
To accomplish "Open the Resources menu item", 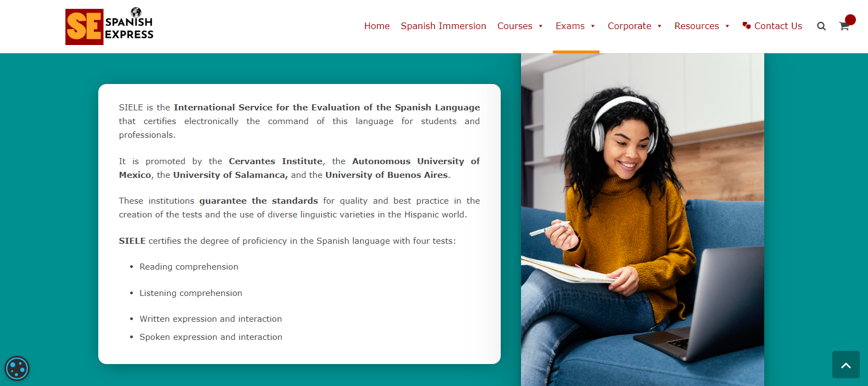I will click(696, 26).
